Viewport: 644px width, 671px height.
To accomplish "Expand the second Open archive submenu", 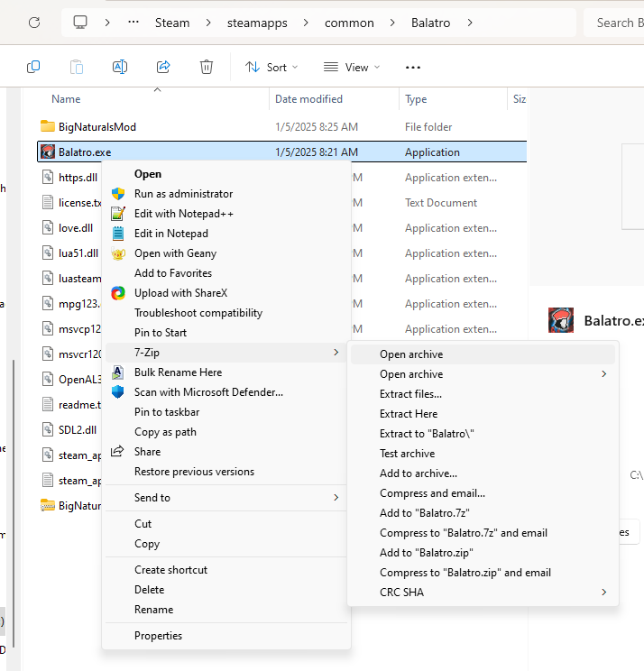I will tap(483, 374).
